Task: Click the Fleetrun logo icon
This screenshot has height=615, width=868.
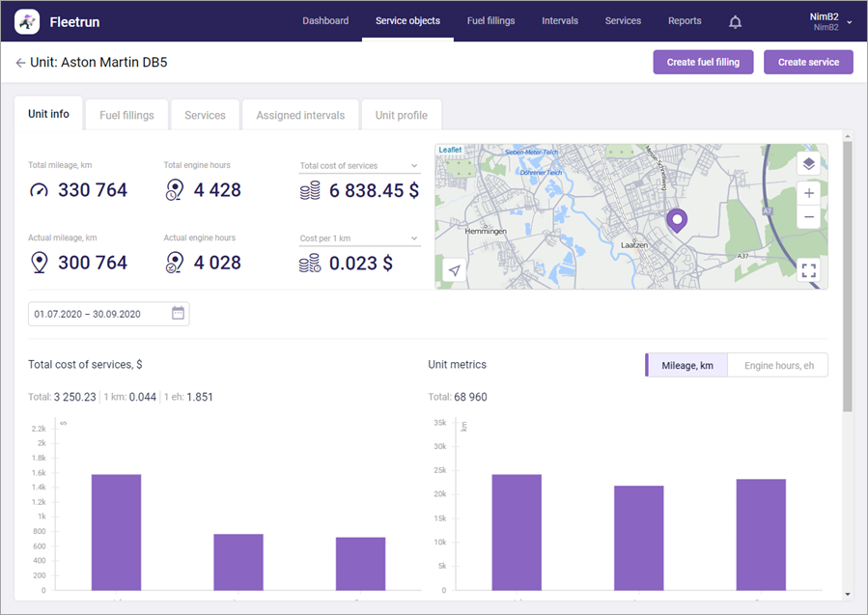Action: 27,21
